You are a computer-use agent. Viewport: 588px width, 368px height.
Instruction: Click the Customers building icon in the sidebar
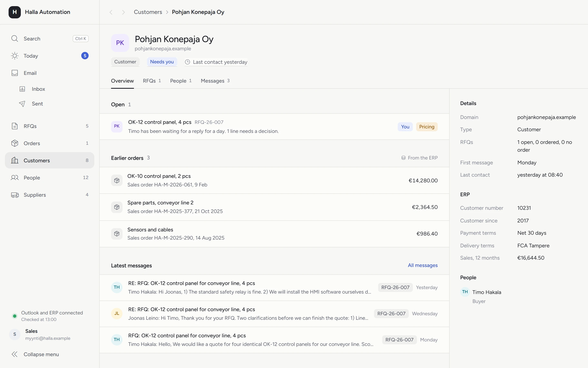tap(14, 160)
